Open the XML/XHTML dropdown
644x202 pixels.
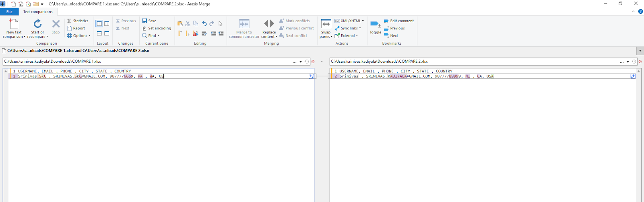click(x=349, y=21)
